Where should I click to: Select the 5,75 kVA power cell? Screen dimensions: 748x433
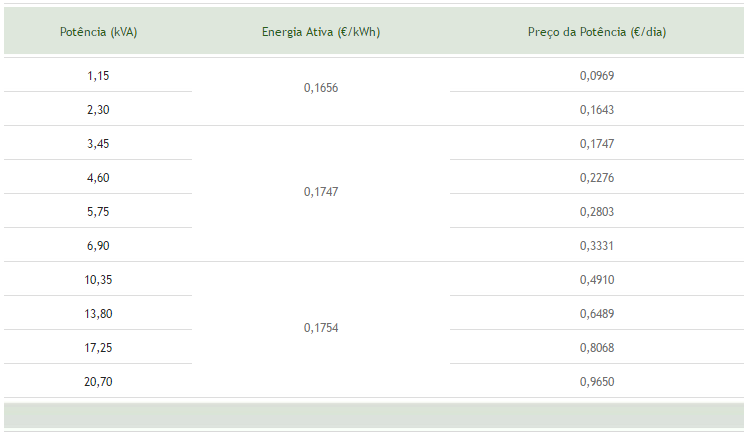point(98,211)
